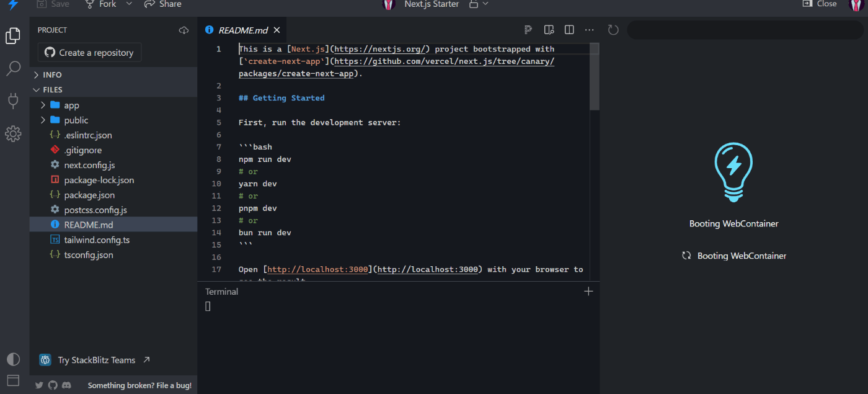Click the Fork button
The width and height of the screenshot is (868, 394).
(100, 4)
